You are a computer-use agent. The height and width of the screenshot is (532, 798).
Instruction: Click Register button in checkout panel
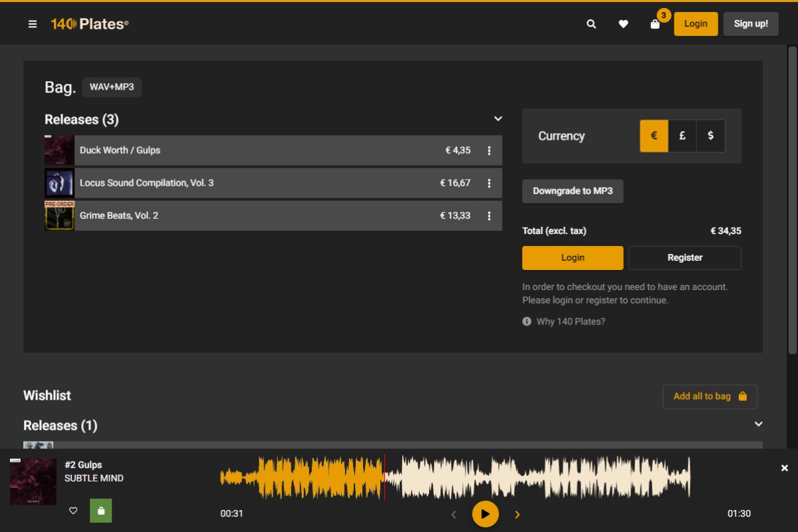685,257
